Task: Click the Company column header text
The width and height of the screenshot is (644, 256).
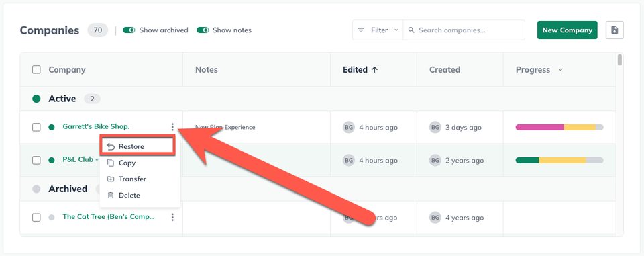Action: click(67, 70)
